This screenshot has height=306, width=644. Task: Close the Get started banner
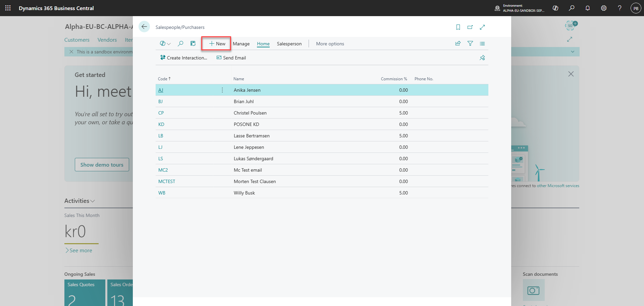point(571,74)
